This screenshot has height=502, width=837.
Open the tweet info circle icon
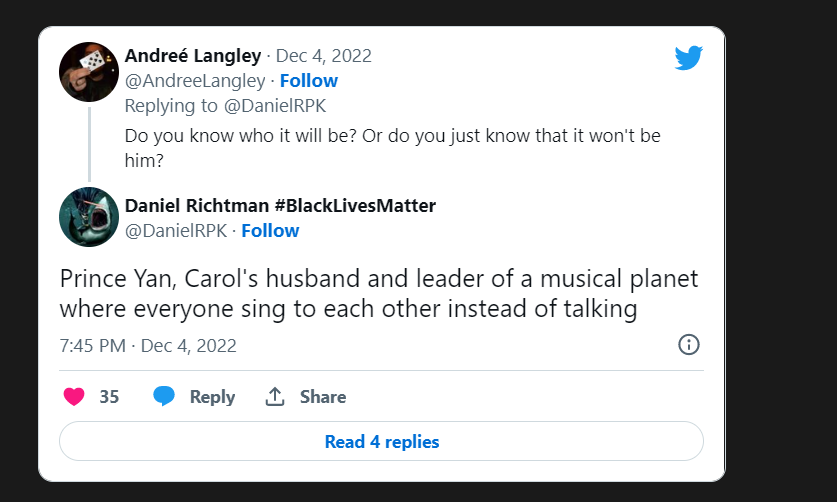click(689, 345)
